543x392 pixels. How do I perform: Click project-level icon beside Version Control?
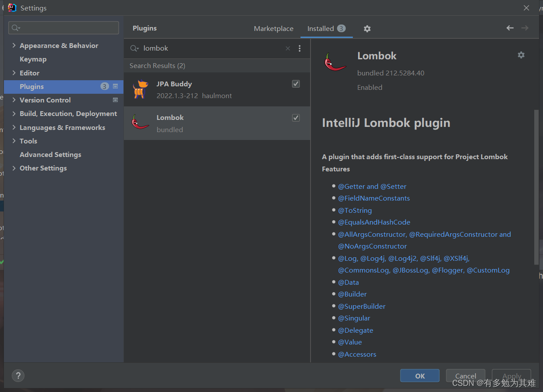coord(116,100)
